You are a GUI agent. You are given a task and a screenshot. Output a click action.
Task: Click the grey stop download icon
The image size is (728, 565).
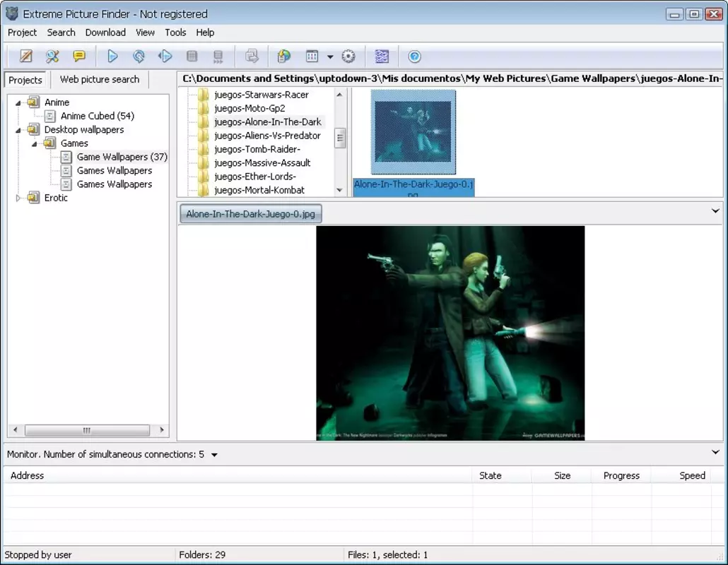coord(192,56)
